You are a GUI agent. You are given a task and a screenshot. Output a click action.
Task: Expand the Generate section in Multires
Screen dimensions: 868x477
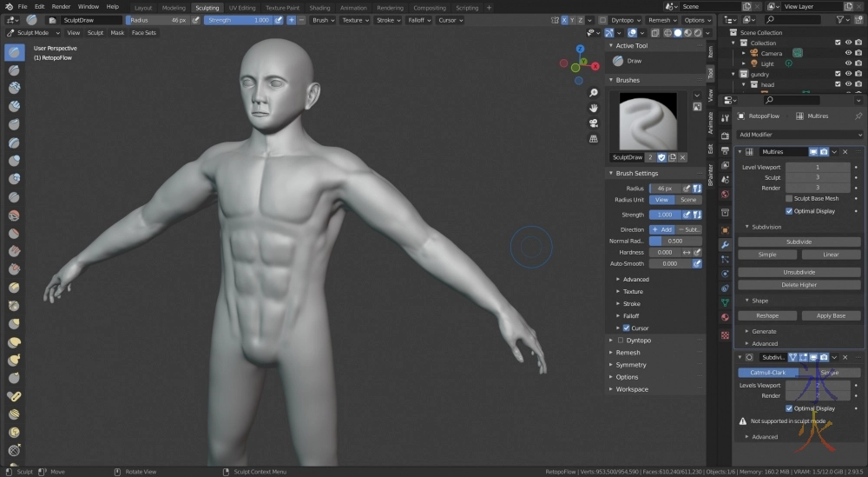[x=764, y=331]
